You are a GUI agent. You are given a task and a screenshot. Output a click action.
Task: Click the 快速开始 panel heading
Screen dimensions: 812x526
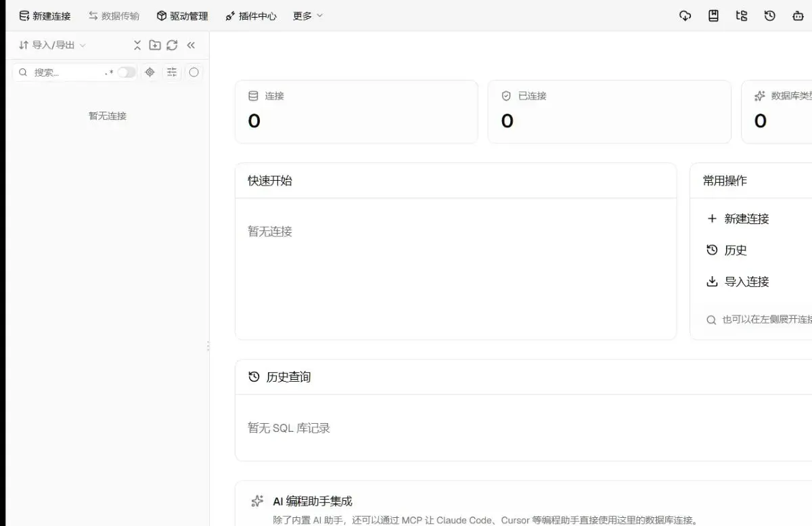[x=270, y=181]
